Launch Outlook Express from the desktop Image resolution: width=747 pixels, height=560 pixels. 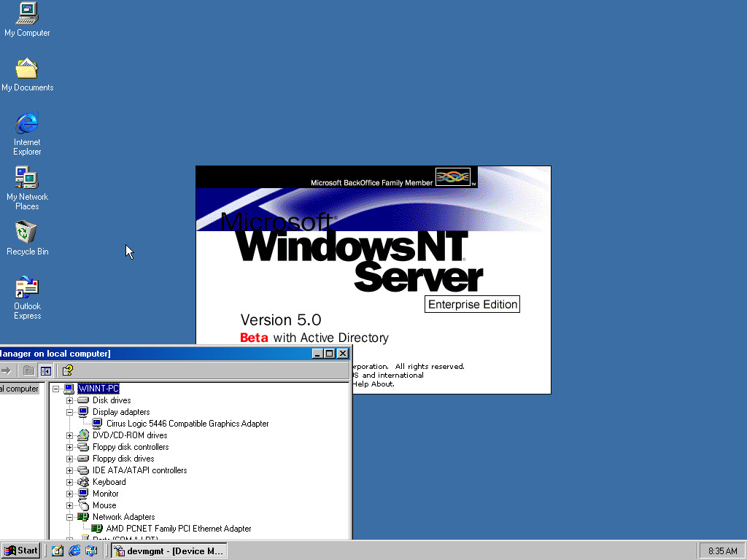27,297
